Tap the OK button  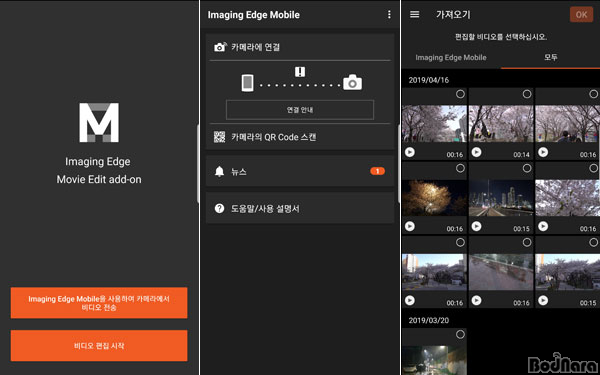coord(581,15)
